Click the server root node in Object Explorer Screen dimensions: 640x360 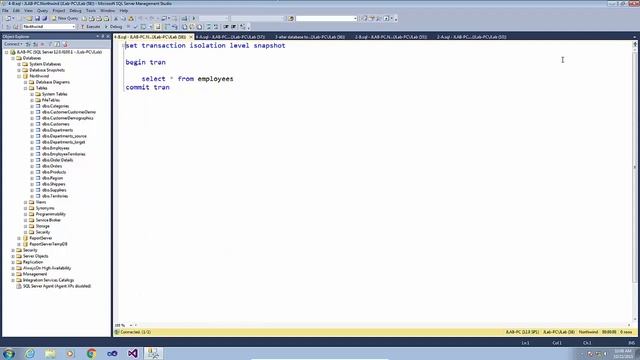59,52
